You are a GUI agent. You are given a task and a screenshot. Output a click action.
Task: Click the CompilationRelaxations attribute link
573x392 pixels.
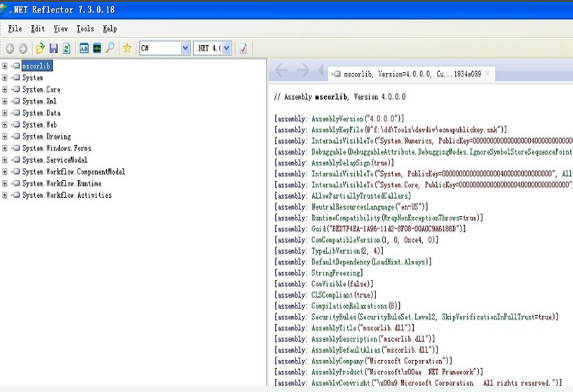[x=349, y=306]
